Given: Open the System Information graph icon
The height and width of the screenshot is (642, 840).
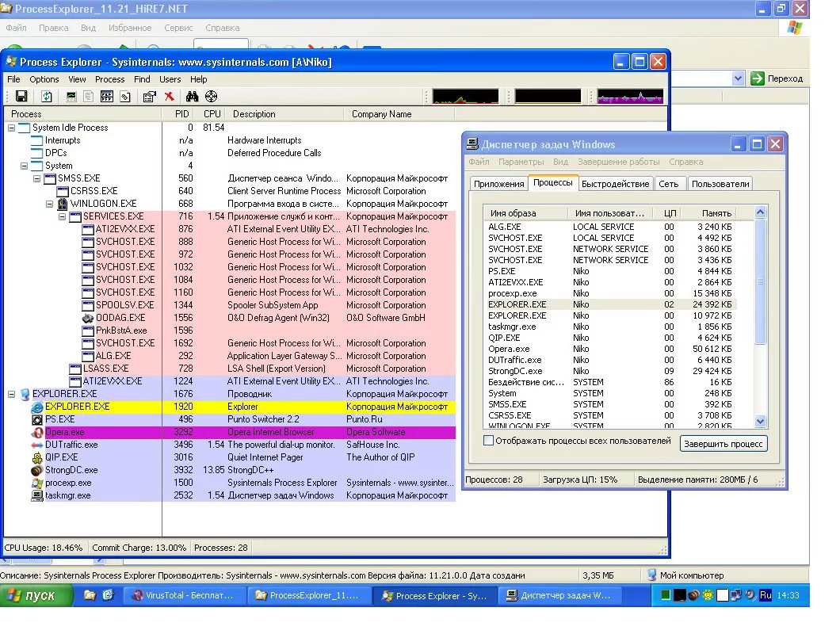Looking at the screenshot, I should pyautogui.click(x=71, y=97).
